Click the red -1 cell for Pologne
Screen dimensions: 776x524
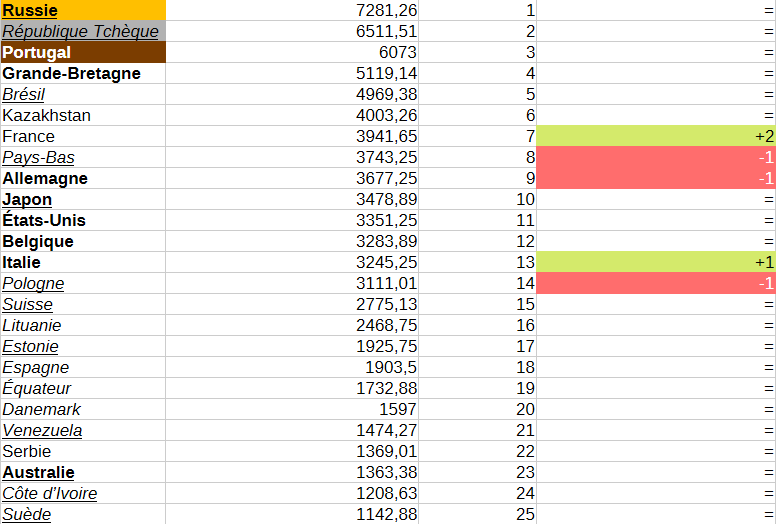pos(656,283)
